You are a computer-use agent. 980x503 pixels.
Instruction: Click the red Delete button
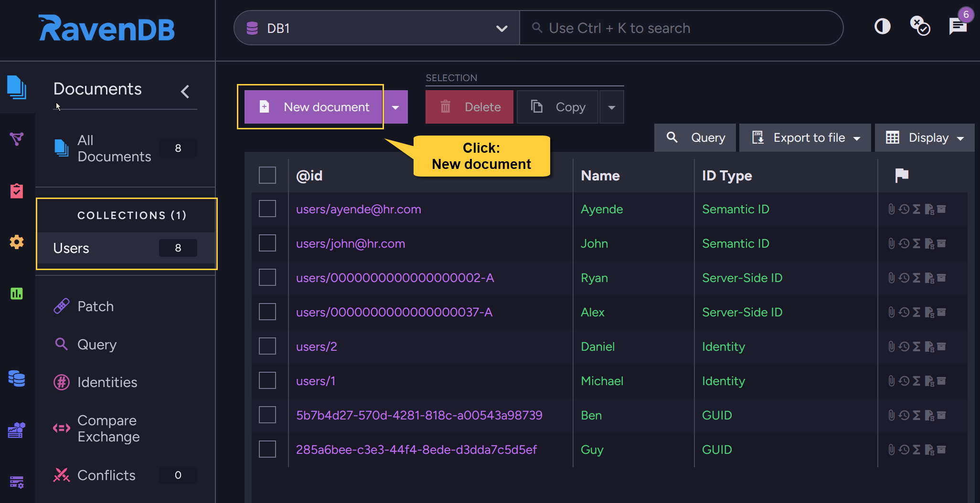point(469,107)
